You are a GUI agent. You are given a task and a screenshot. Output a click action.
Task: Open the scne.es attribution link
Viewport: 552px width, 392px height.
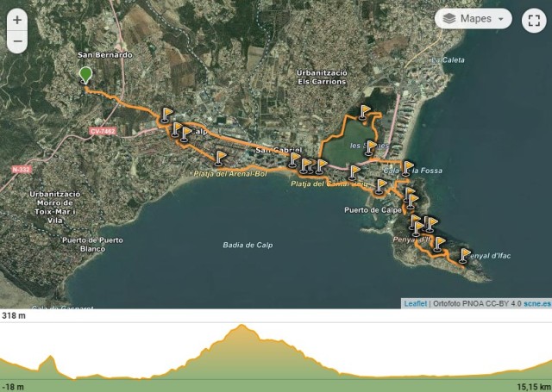[x=536, y=304]
